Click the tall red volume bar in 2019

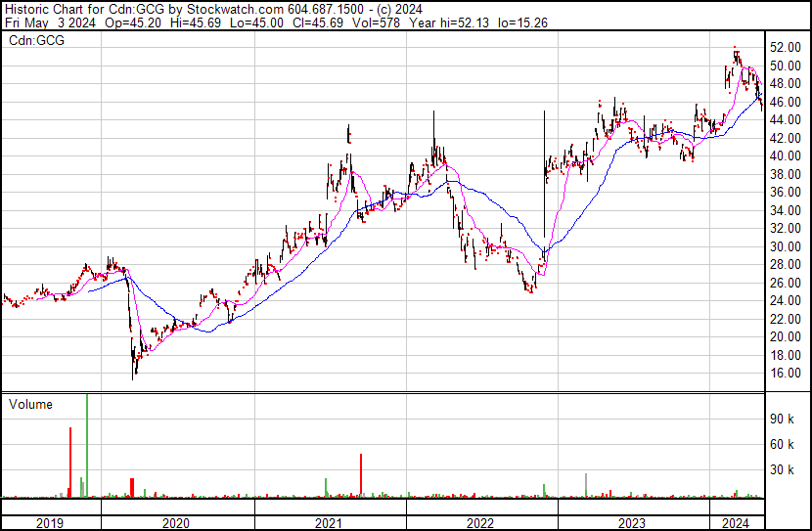[70, 462]
